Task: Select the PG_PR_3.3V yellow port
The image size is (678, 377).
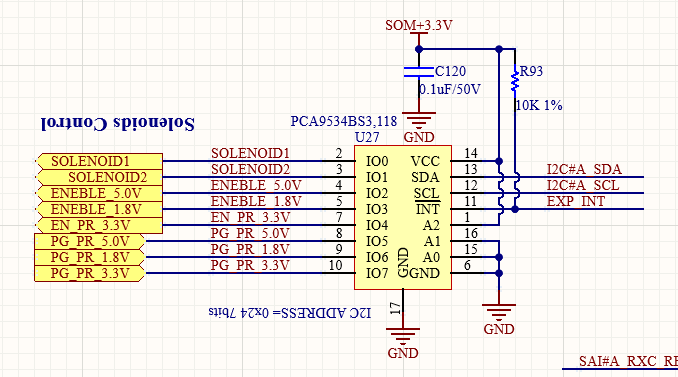Action: (x=89, y=273)
